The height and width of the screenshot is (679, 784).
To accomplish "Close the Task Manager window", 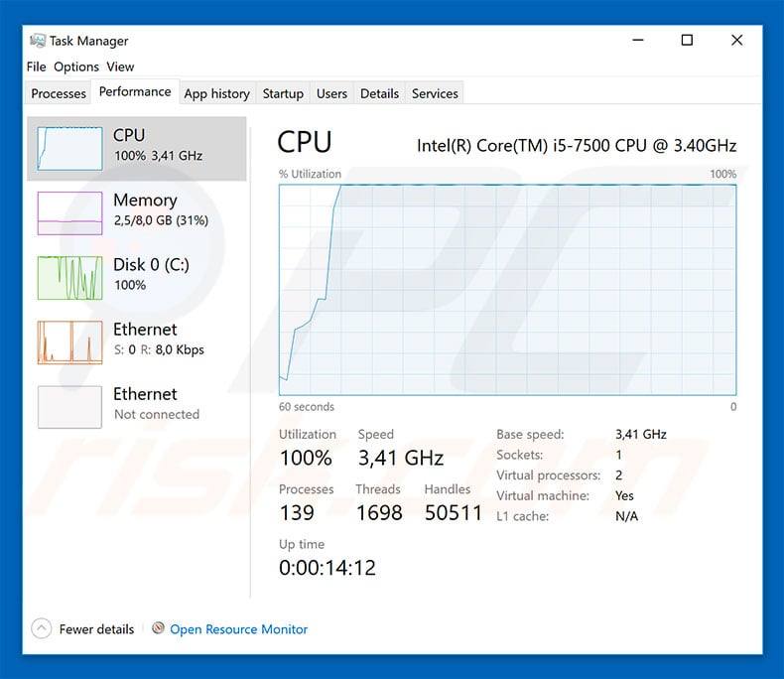I will coord(736,40).
